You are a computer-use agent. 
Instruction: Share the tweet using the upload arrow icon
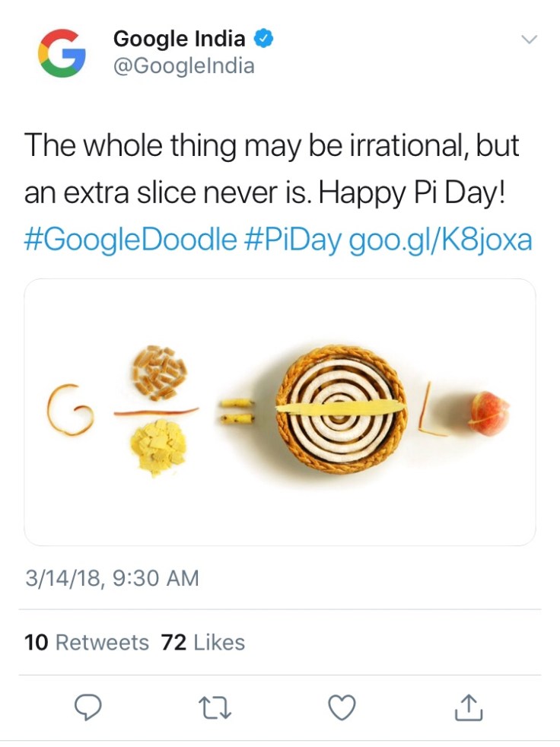(469, 708)
